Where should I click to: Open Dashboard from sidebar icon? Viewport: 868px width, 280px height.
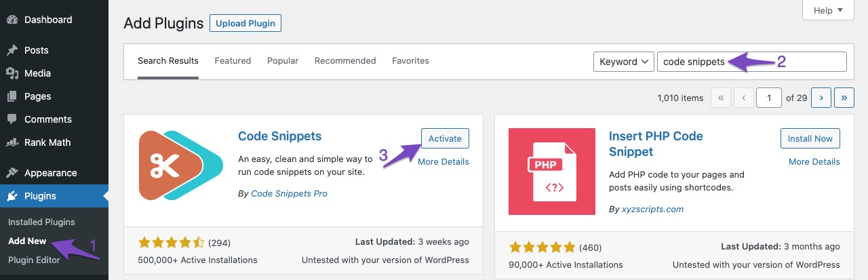coord(12,20)
